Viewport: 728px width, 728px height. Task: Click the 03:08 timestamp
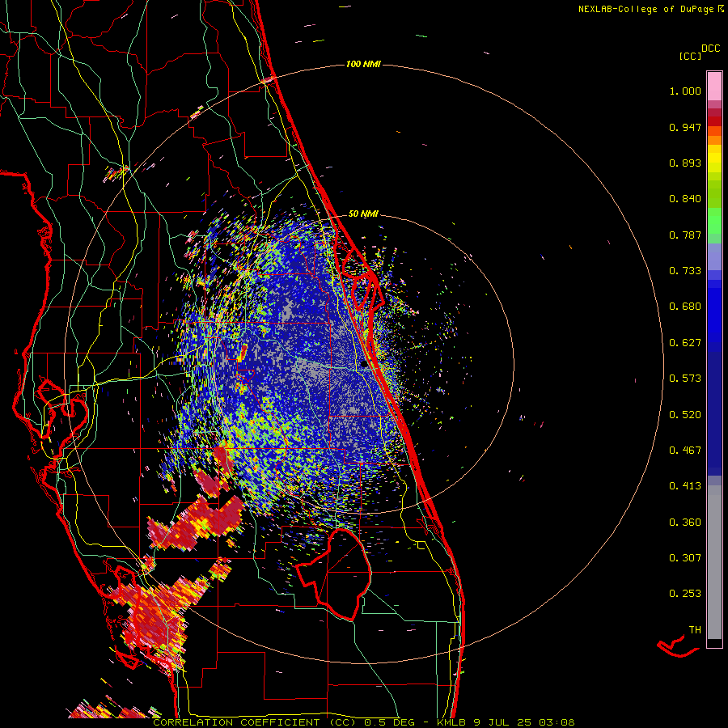click(x=557, y=722)
